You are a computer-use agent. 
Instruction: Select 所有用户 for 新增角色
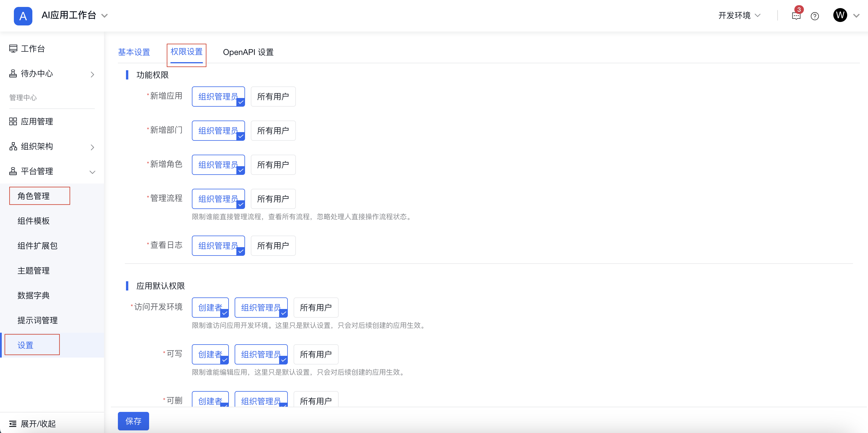[273, 165]
